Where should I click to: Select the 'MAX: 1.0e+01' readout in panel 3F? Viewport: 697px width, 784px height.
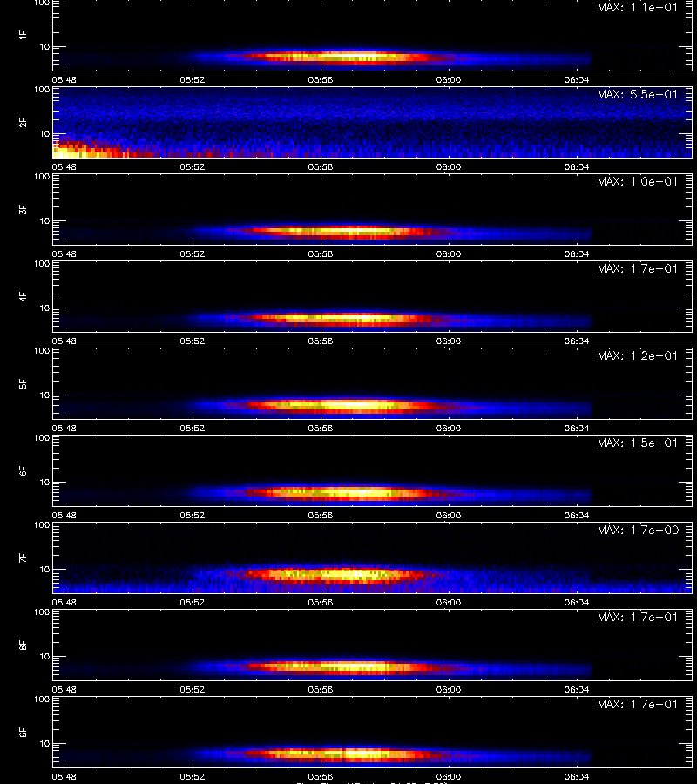click(x=638, y=181)
